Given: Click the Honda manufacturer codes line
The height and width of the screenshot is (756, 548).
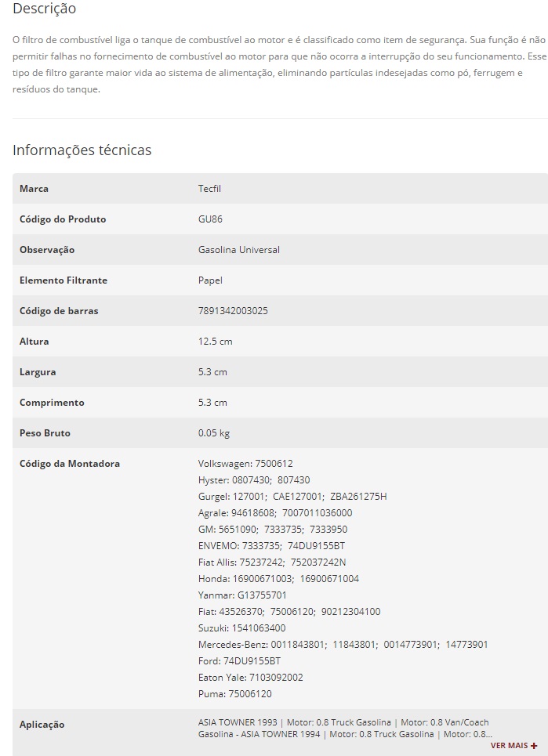Looking at the screenshot, I should (x=278, y=579).
